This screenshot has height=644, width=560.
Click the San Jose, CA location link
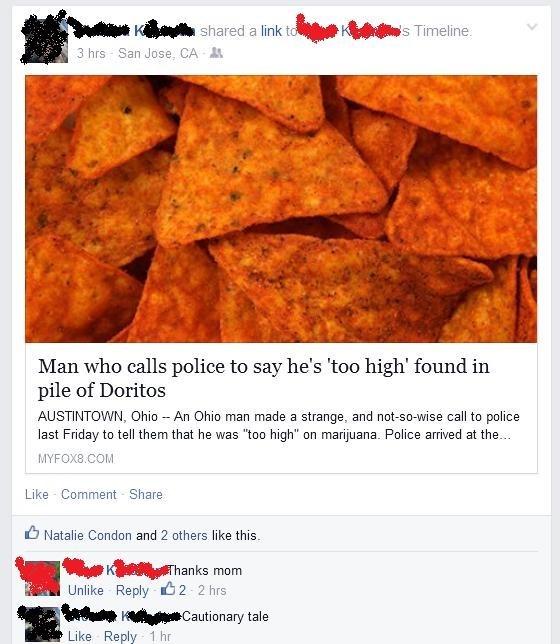158,53
